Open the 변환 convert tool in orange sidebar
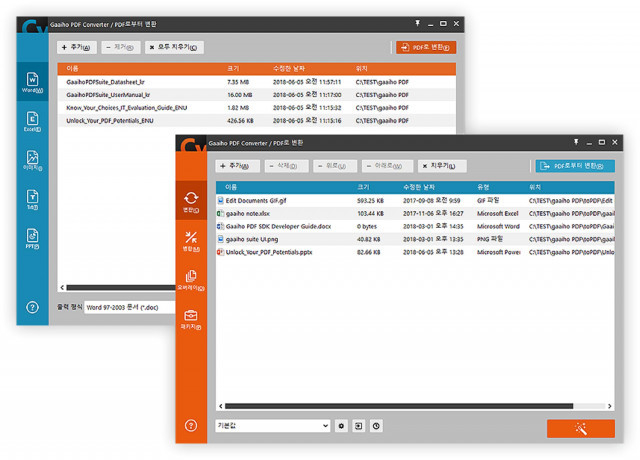This screenshot has width=640, height=460. (x=191, y=201)
